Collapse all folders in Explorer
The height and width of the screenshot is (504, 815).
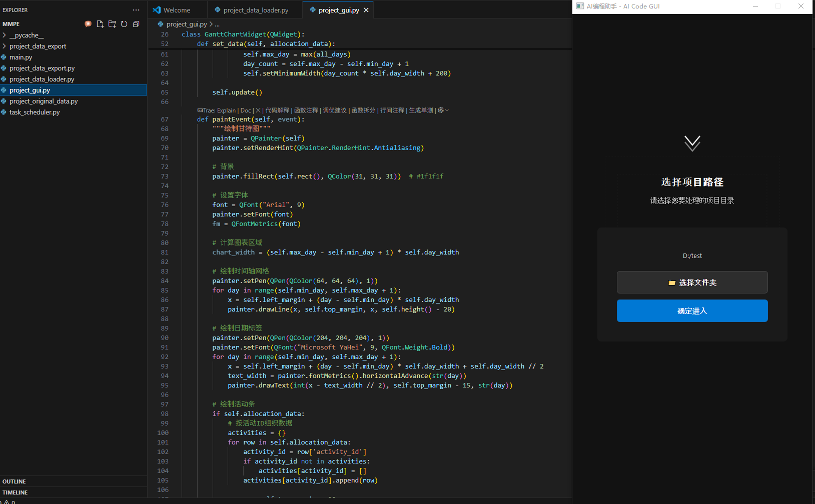click(x=136, y=24)
